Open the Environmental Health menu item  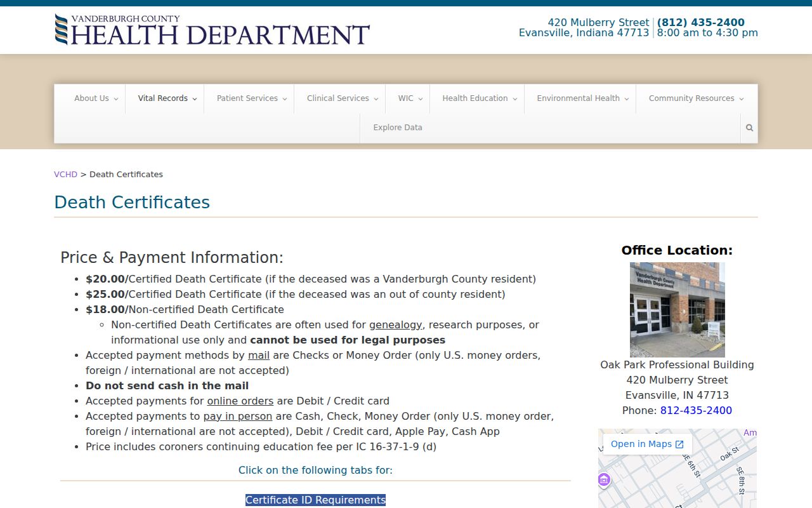(578, 98)
